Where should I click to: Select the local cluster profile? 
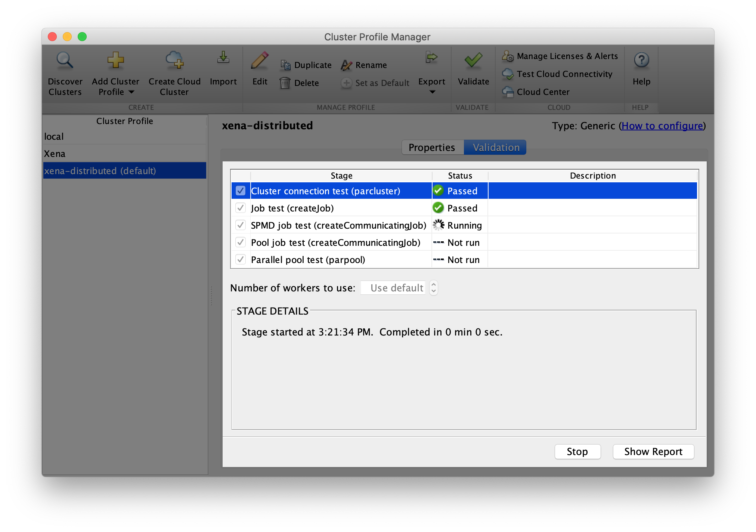124,136
